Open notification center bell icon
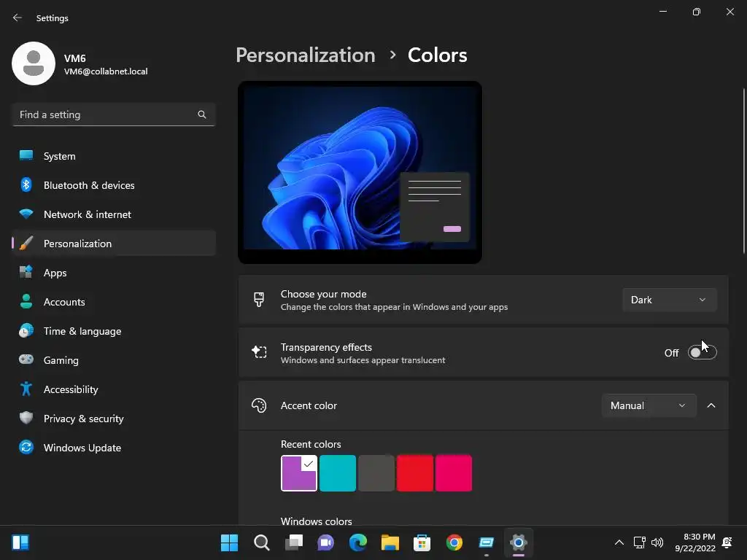Viewport: 747px width, 560px height. tap(727, 542)
